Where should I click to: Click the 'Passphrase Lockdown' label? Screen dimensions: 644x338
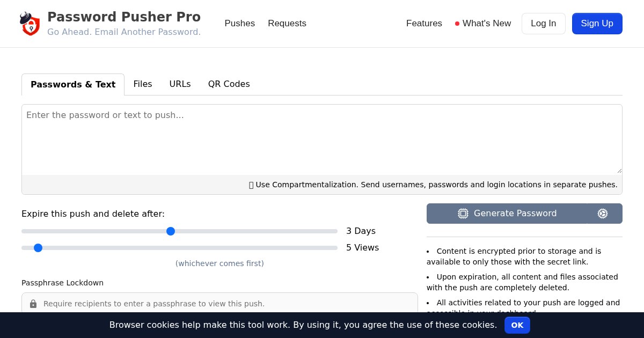tap(62, 283)
